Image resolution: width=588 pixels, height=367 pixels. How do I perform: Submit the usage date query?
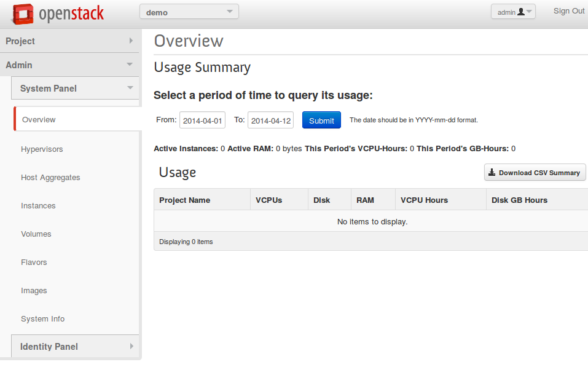click(x=321, y=120)
